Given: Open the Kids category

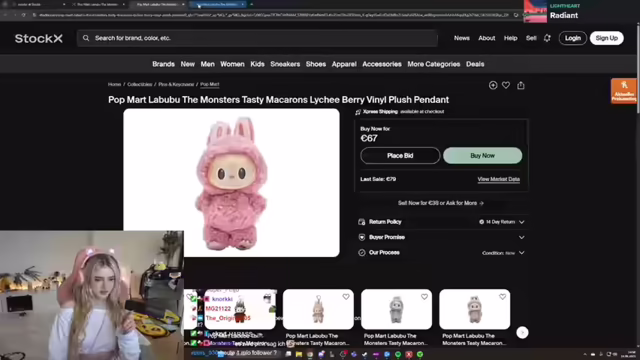Looking at the screenshot, I should coord(257,64).
